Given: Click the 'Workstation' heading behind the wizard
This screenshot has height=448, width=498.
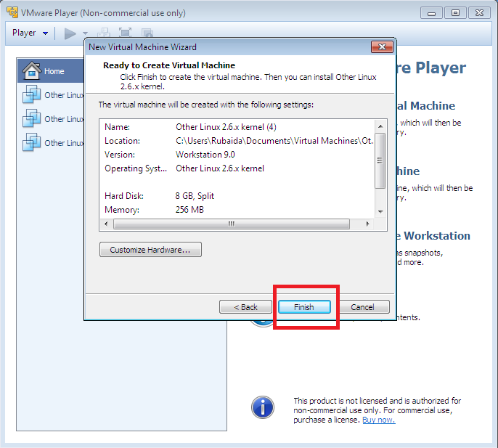Looking at the screenshot, I should [437, 236].
